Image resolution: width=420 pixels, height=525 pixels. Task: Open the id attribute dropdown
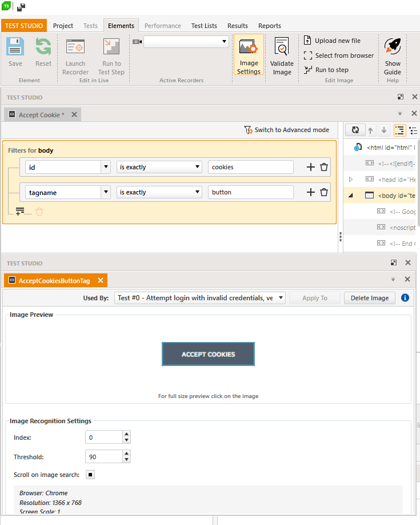point(106,167)
